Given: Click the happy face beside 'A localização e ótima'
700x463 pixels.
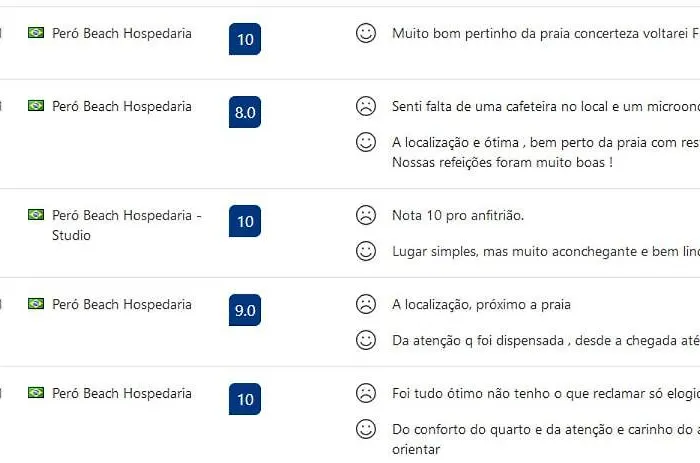Looking at the screenshot, I should click(x=366, y=142).
